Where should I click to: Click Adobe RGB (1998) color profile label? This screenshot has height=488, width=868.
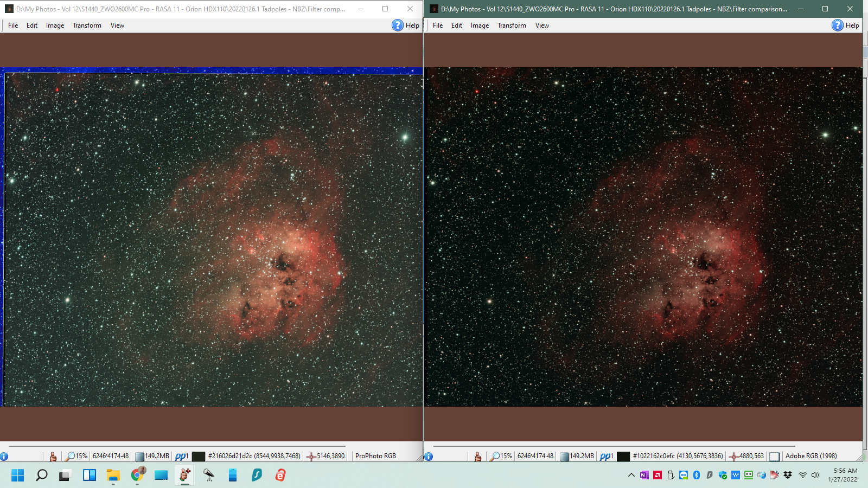click(811, 456)
